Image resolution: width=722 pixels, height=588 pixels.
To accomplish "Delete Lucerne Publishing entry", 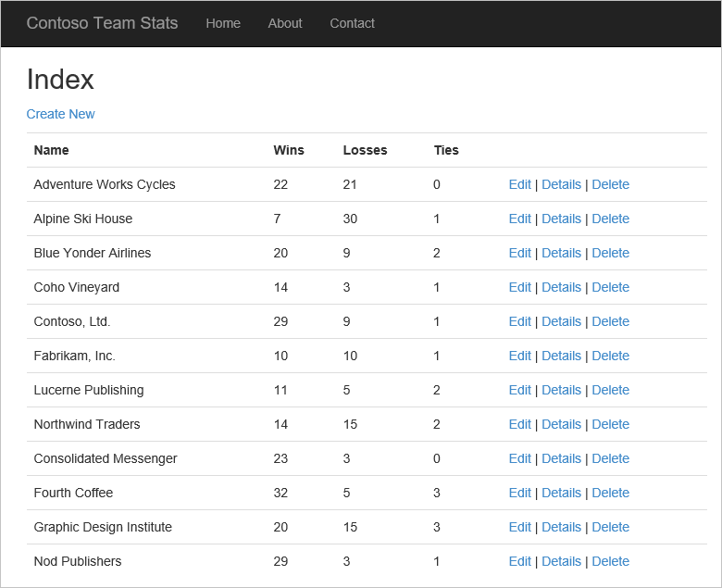I will (610, 390).
